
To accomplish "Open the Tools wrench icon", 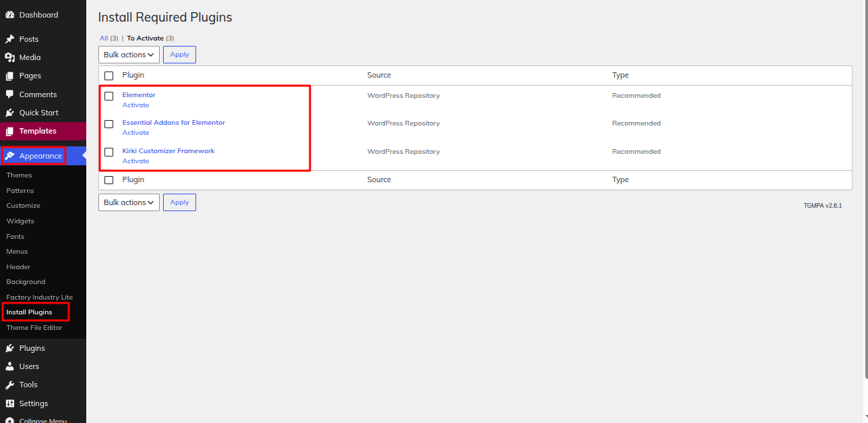I will [x=10, y=385].
